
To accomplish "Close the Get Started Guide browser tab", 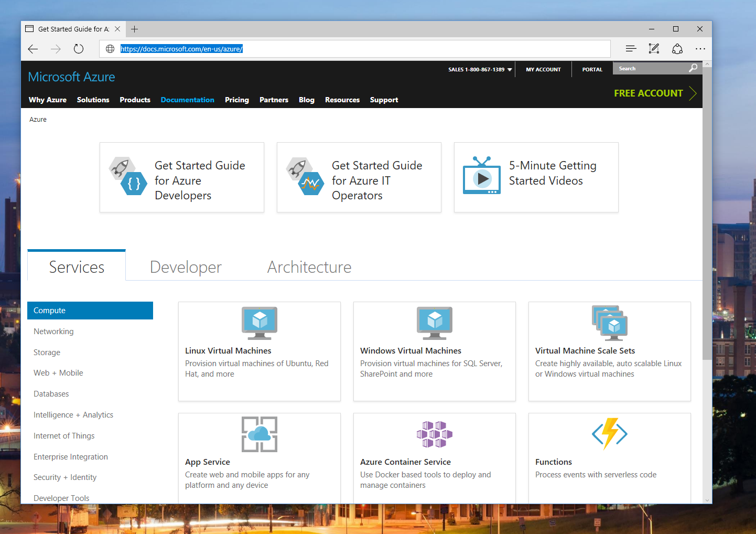I will coord(117,29).
